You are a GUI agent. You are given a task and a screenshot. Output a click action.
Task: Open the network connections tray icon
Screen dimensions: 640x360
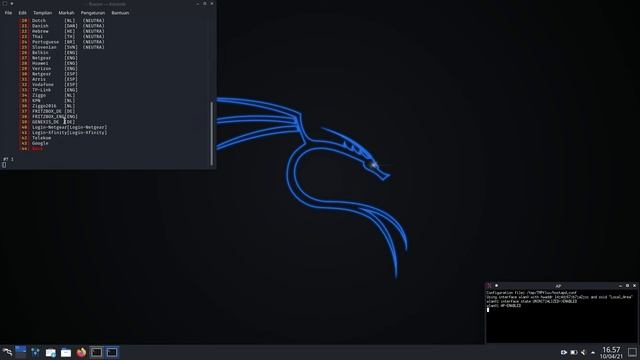(584, 352)
